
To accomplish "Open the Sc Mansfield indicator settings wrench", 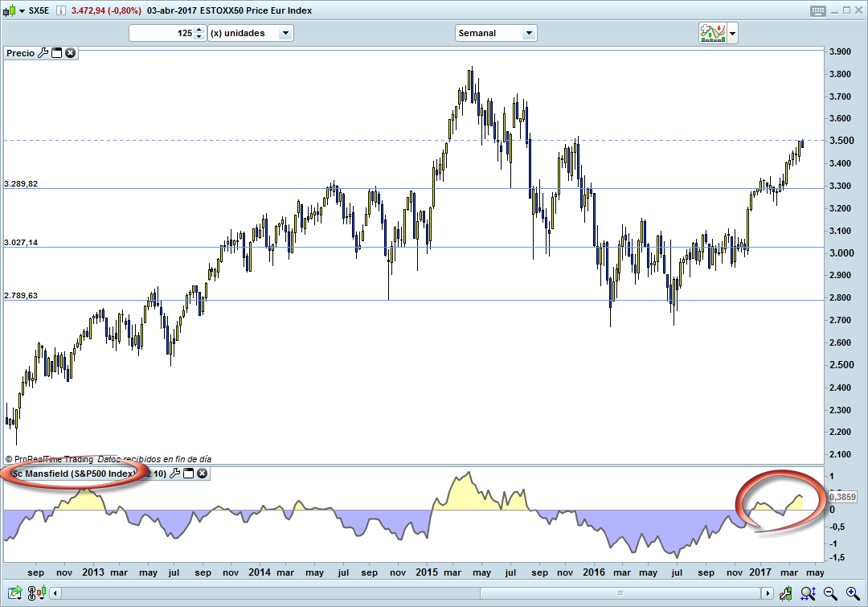I will click(x=175, y=474).
